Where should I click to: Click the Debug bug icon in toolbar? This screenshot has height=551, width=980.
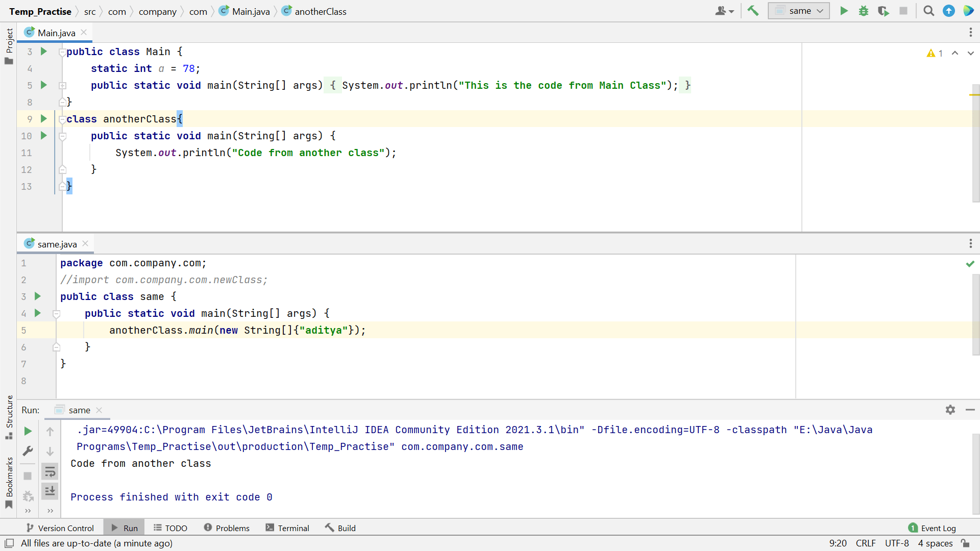pos(864,11)
